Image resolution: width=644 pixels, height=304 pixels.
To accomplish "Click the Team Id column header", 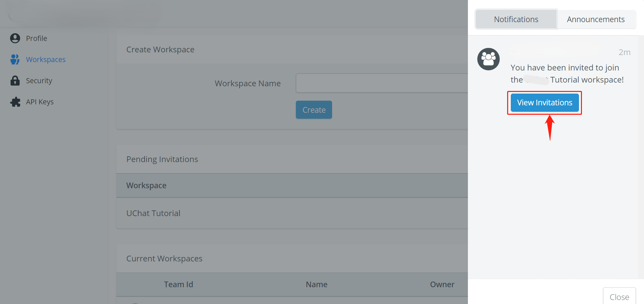I will coord(178,285).
